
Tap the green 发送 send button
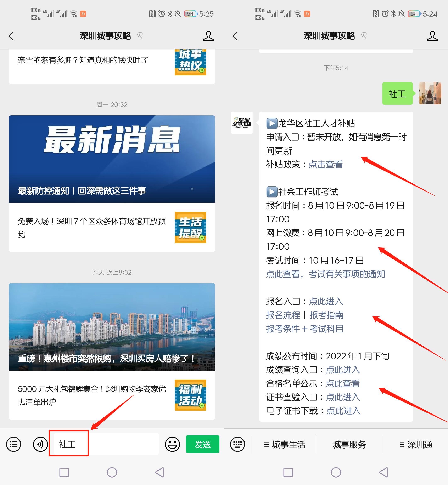click(202, 445)
